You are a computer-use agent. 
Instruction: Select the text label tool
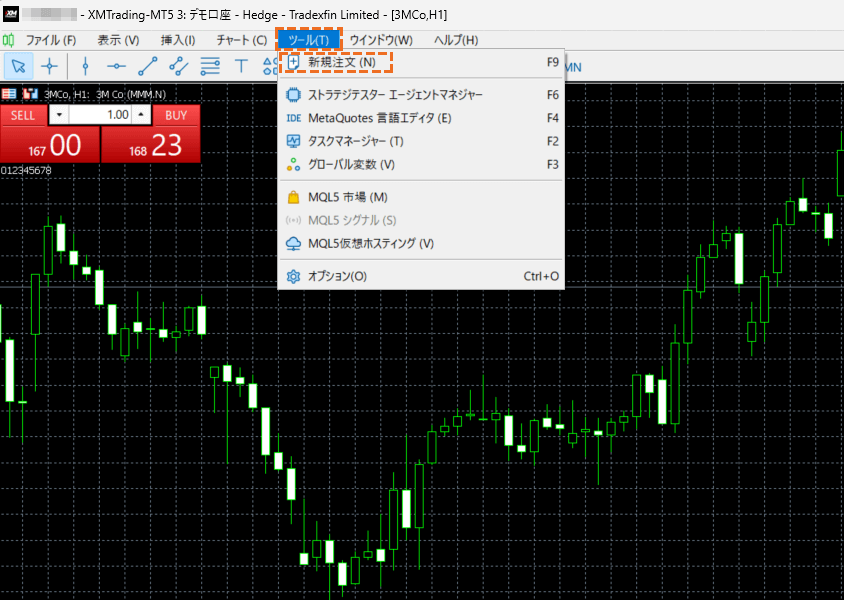(241, 66)
